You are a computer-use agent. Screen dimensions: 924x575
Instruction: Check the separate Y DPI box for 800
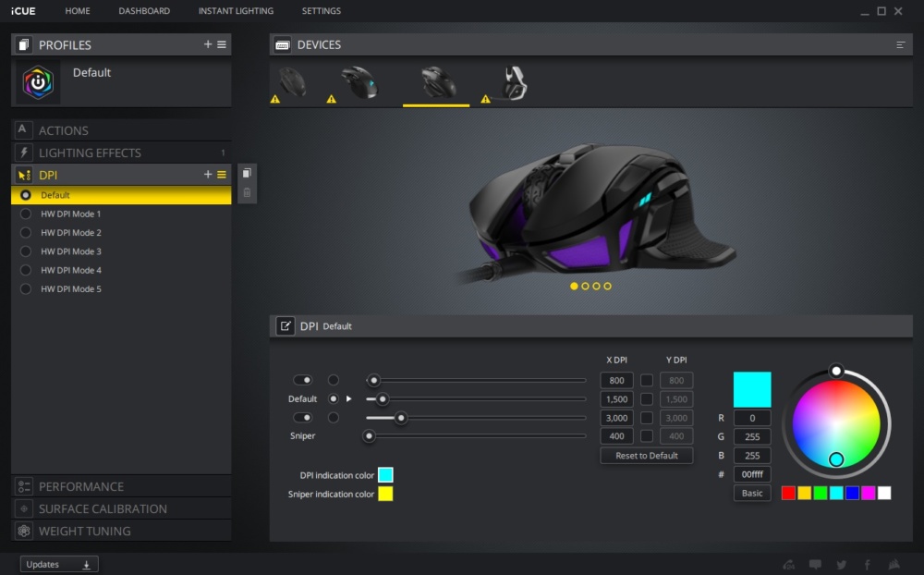coord(647,380)
